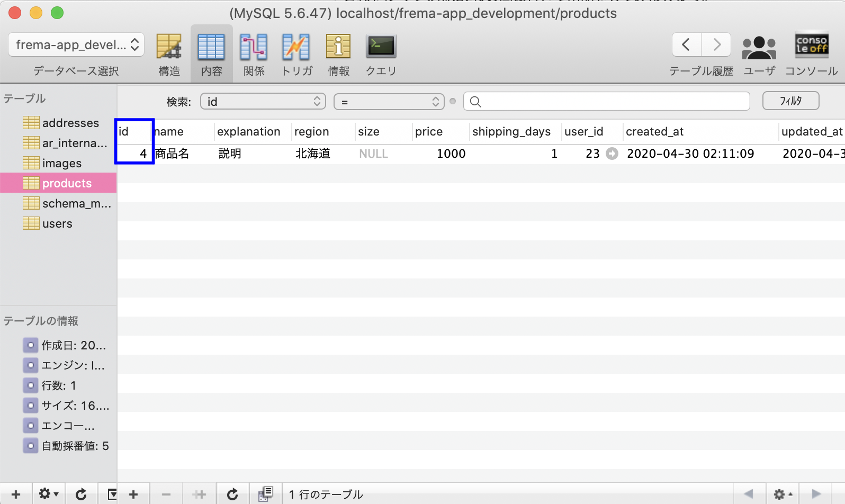
Task: Go back in table history
Action: pyautogui.click(x=687, y=44)
